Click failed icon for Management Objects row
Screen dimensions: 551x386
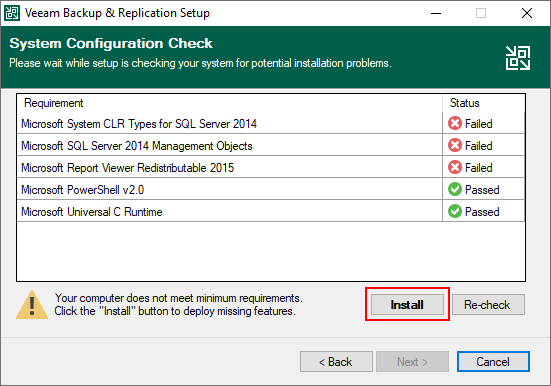click(x=455, y=145)
